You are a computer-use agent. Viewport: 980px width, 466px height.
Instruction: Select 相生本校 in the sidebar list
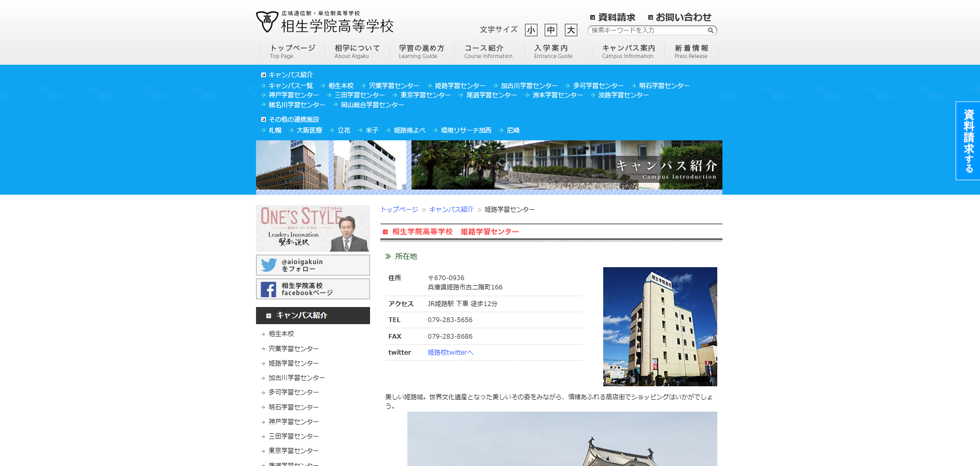pyautogui.click(x=281, y=334)
